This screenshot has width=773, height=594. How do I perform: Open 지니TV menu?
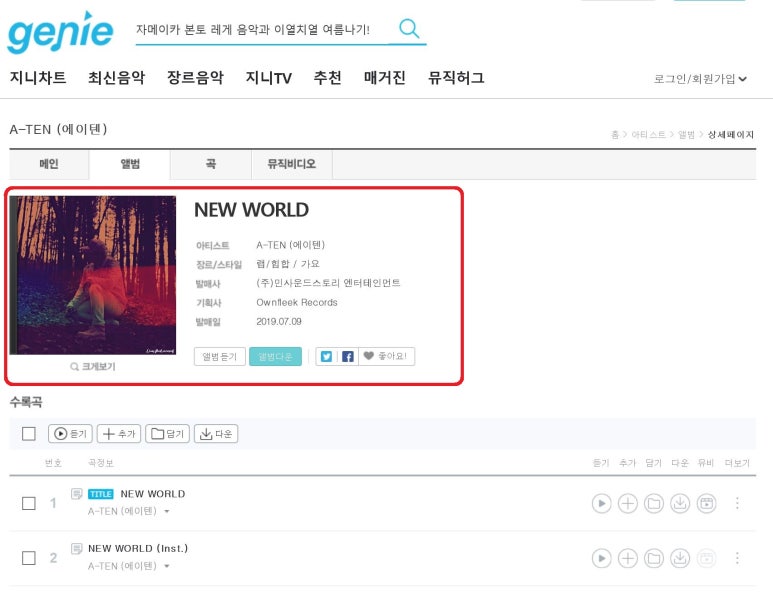(269, 77)
